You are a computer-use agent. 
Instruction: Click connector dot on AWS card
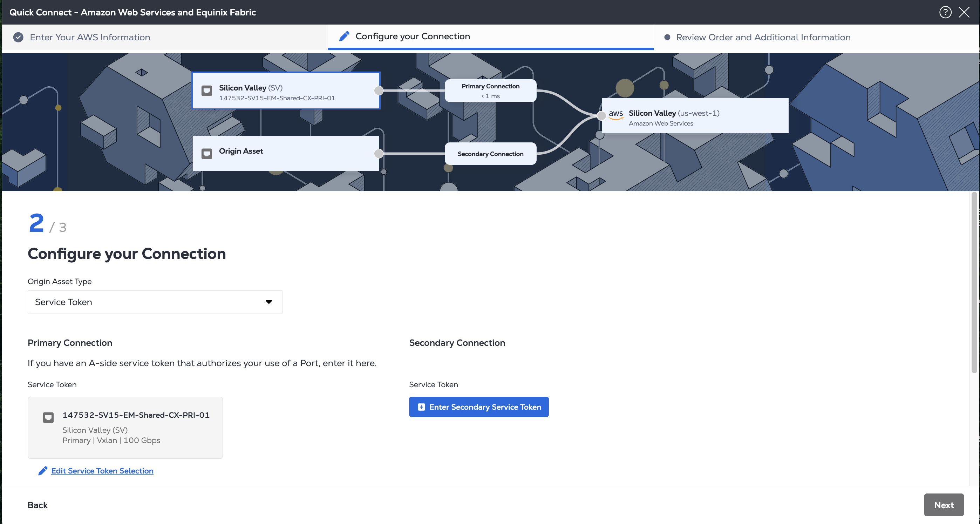(601, 116)
